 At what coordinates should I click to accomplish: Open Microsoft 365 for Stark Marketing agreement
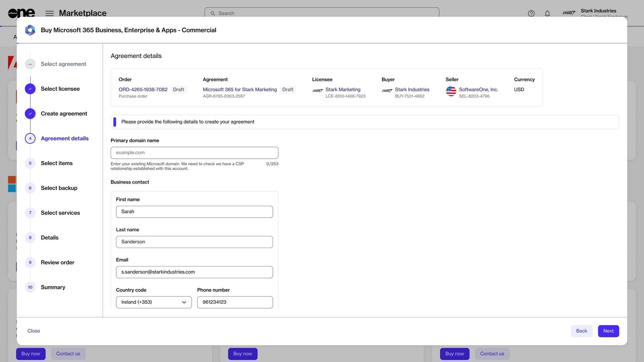click(x=240, y=89)
